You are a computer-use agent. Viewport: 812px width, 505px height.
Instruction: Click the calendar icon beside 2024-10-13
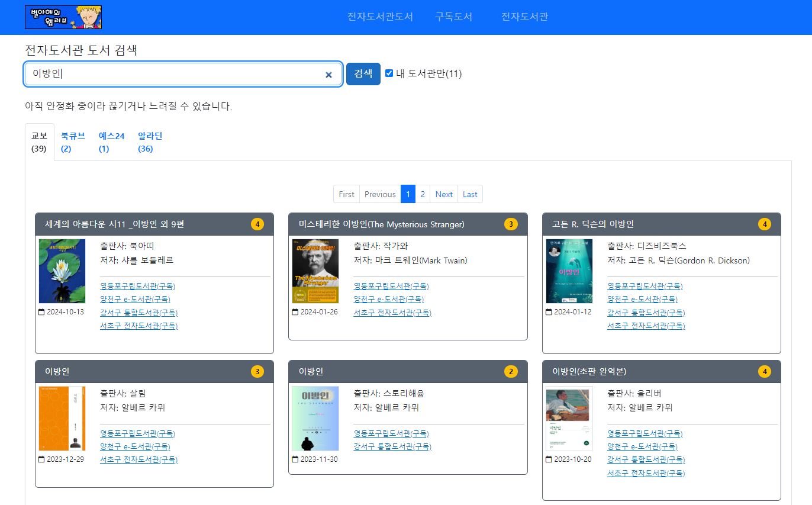41,312
